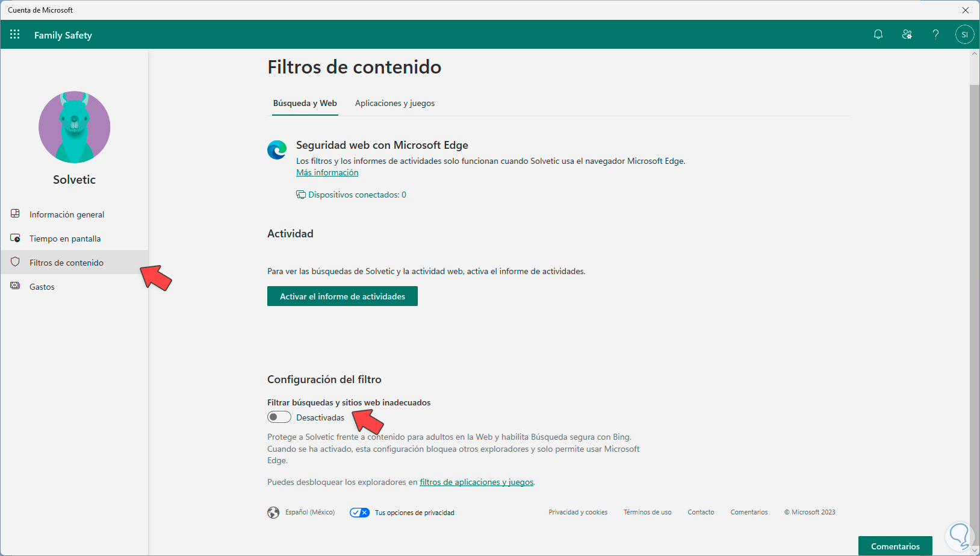Open Tiempo en pantalla section
The height and width of the screenshot is (556, 980).
coord(74,239)
